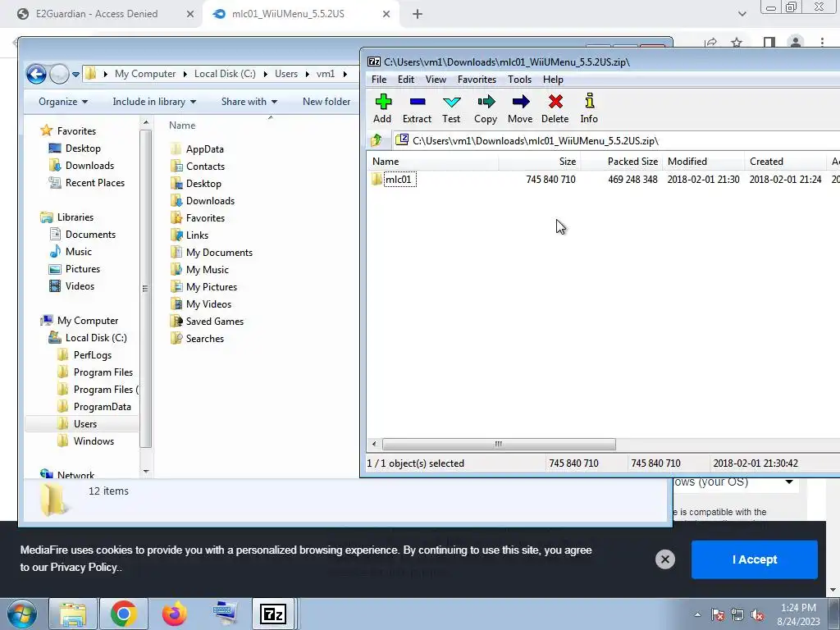
Task: Open Windows Start menu orb
Action: (x=22, y=614)
